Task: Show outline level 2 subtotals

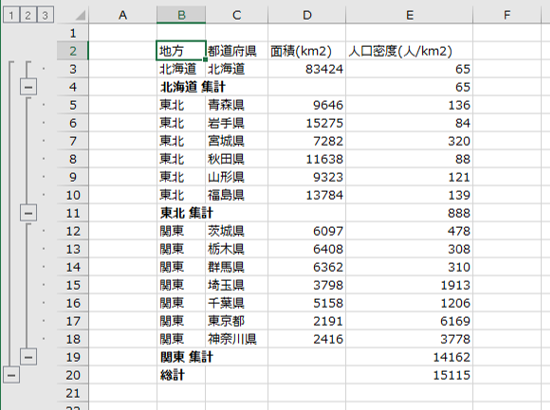Action: [28, 15]
